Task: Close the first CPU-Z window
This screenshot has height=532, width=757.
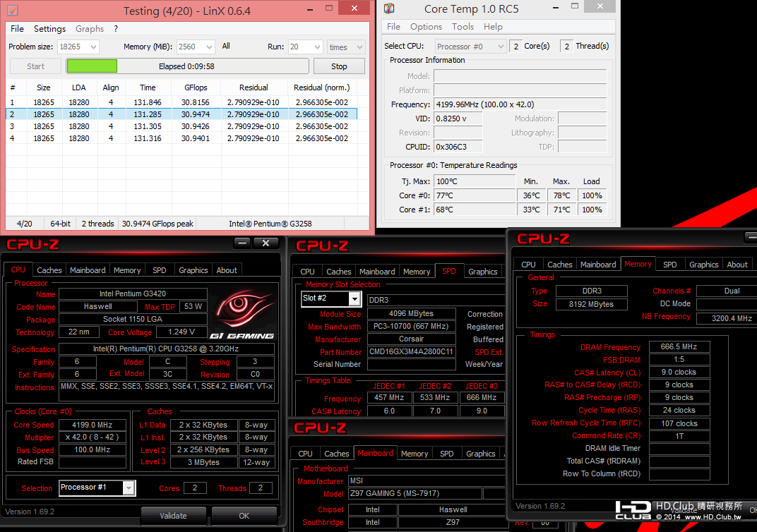Action: pyautogui.click(x=266, y=243)
